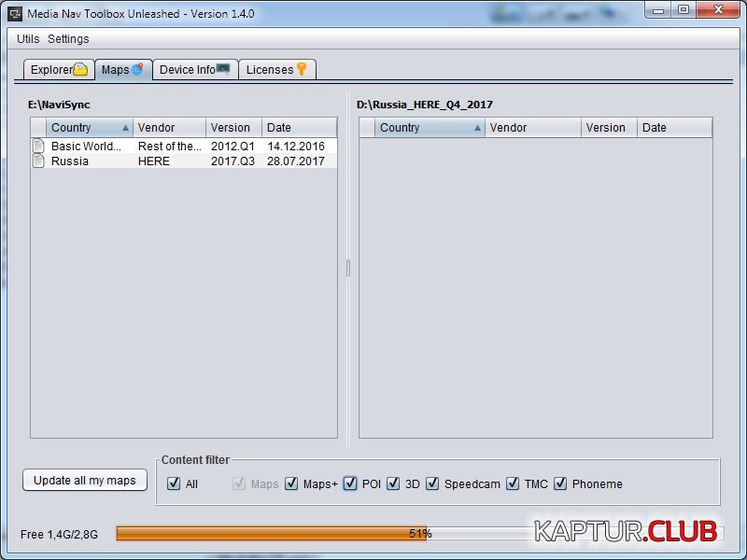Click the file icon beside Russia row
747x560 pixels.
click(x=38, y=161)
